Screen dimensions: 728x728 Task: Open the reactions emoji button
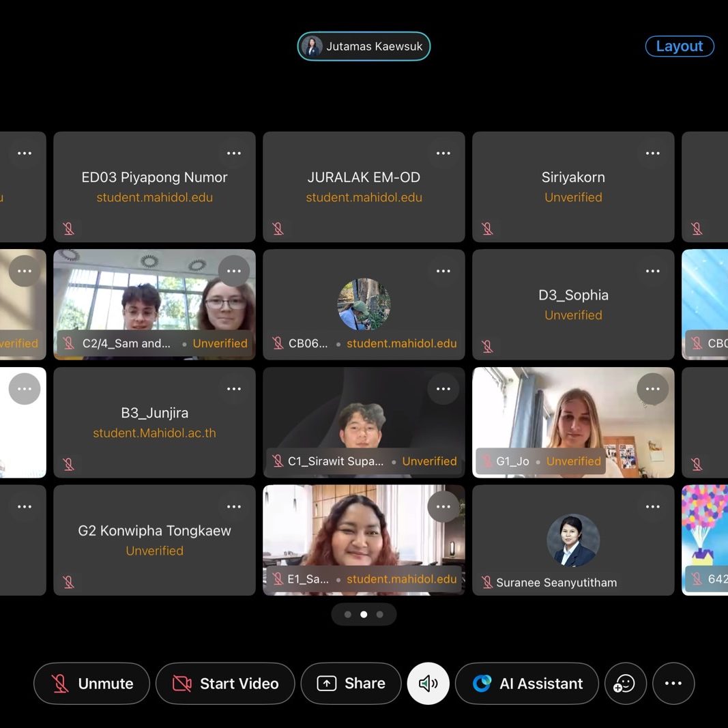point(625,684)
